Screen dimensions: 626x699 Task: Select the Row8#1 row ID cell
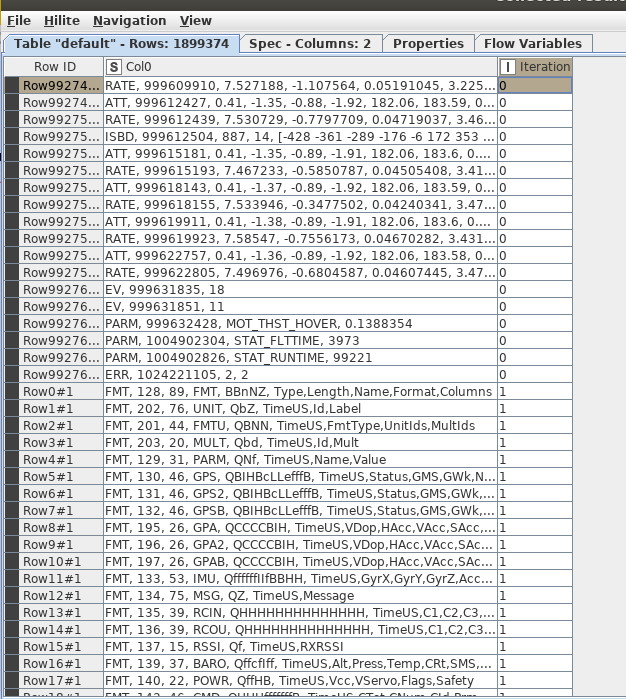[61, 527]
